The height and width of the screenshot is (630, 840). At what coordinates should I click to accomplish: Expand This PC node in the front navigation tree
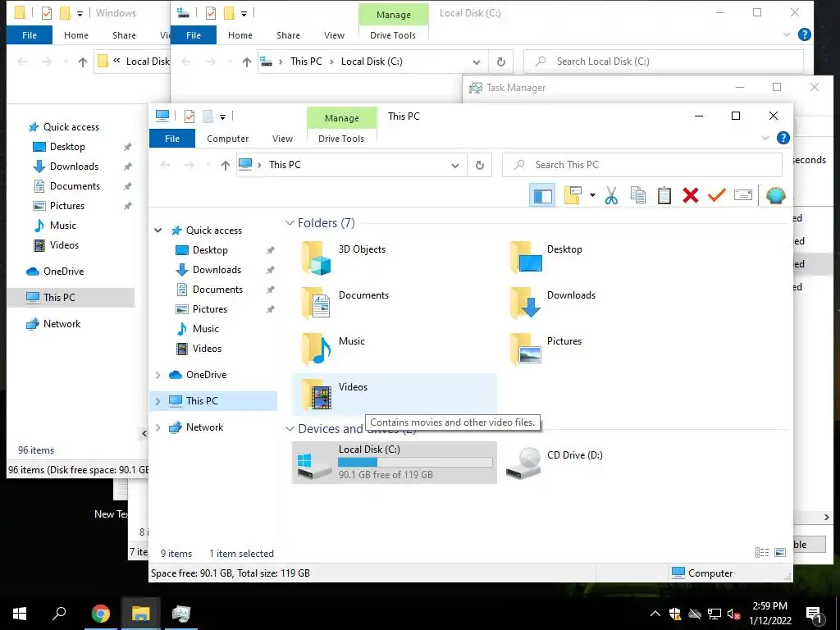click(x=158, y=400)
